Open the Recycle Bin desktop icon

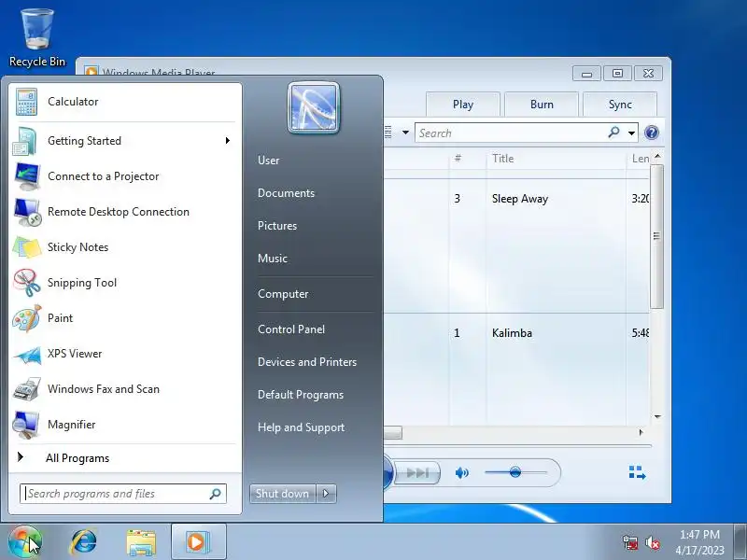37,38
